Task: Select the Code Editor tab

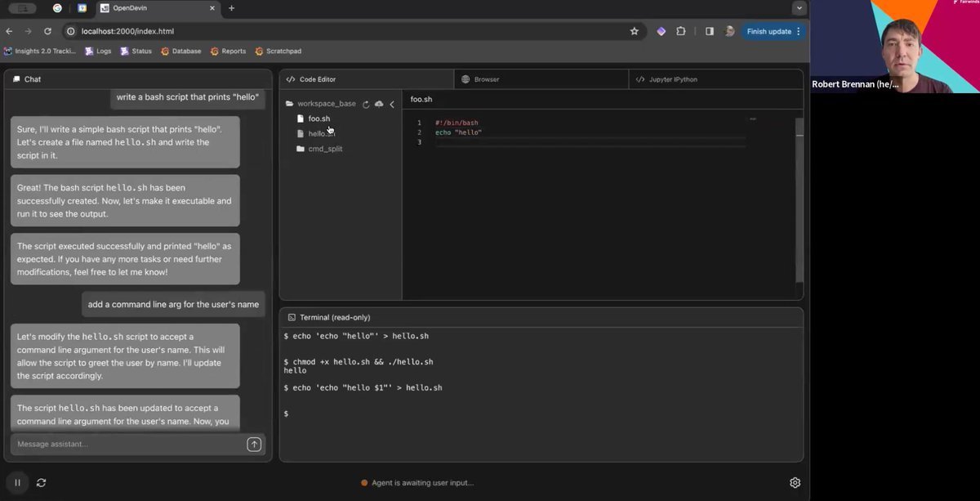Action: [x=317, y=79]
